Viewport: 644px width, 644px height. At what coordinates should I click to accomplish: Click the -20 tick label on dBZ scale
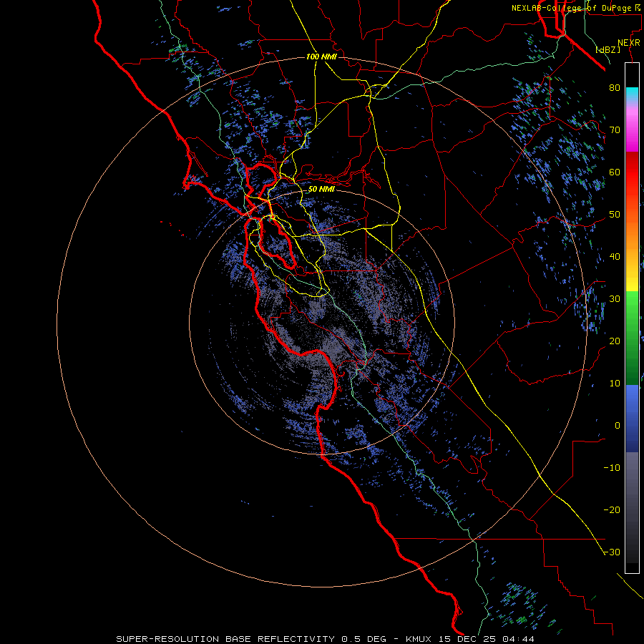pos(612,509)
